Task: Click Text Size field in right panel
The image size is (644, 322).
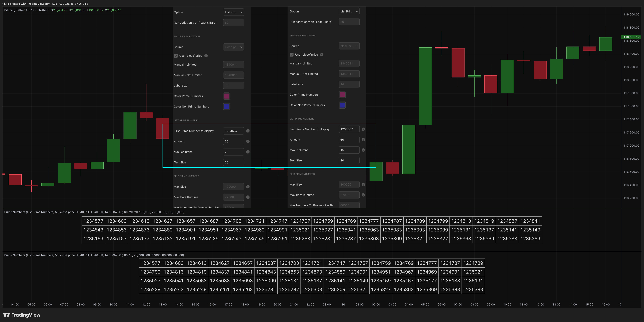Action: point(349,160)
